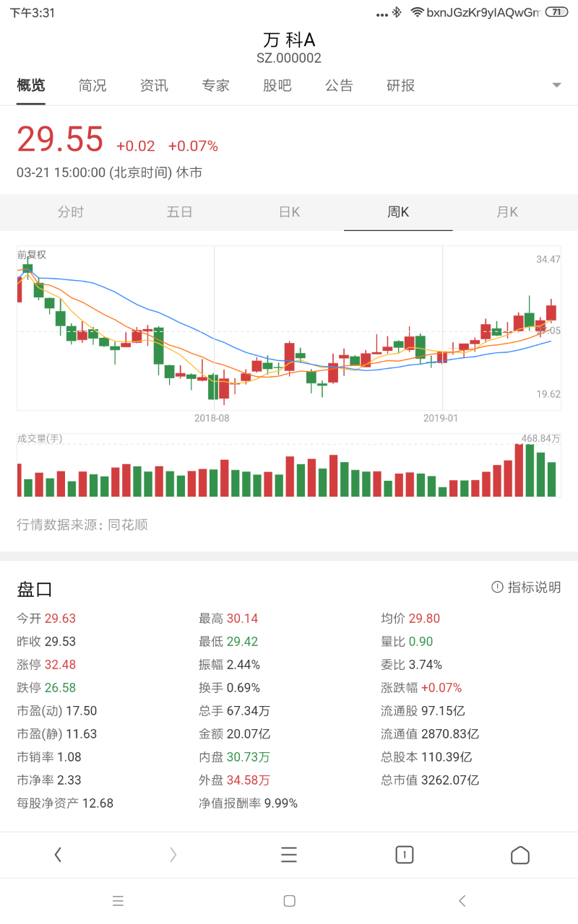
Task: Switch chart to 月K view
Action: click(x=507, y=212)
